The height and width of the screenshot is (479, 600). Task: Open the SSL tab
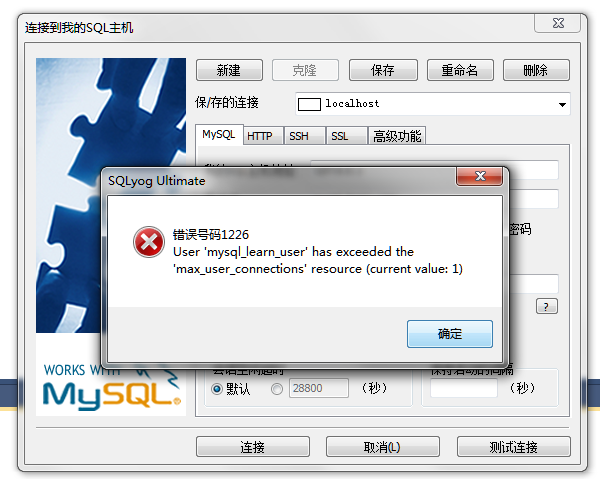point(340,136)
